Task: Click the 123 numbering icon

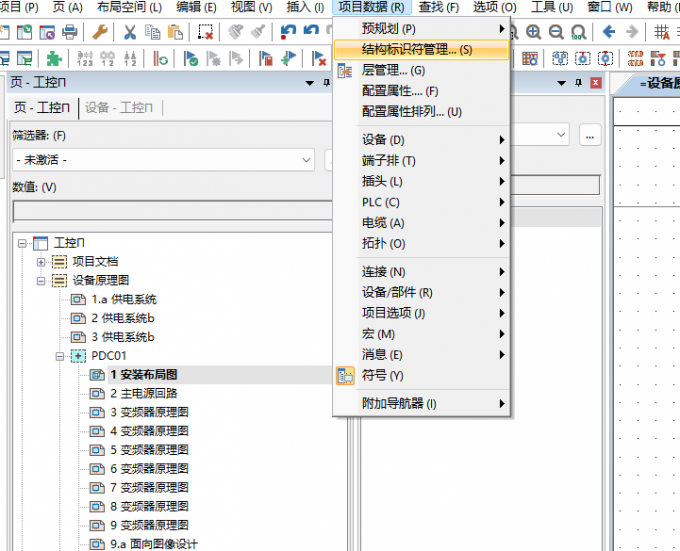Action: pos(85,58)
